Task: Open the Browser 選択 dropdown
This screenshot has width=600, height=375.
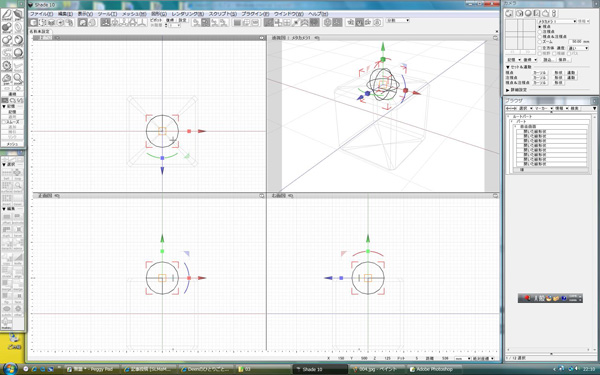Action: tap(525, 109)
